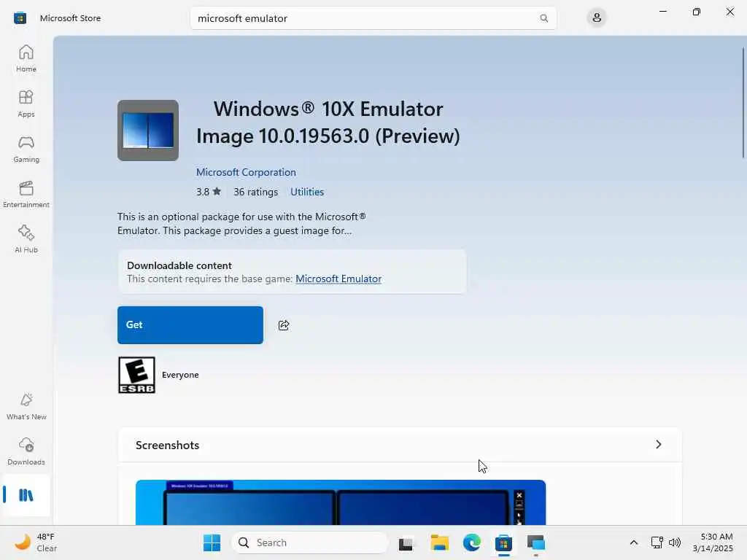Open the Entertainment section
The height and width of the screenshot is (560, 747).
click(x=26, y=194)
